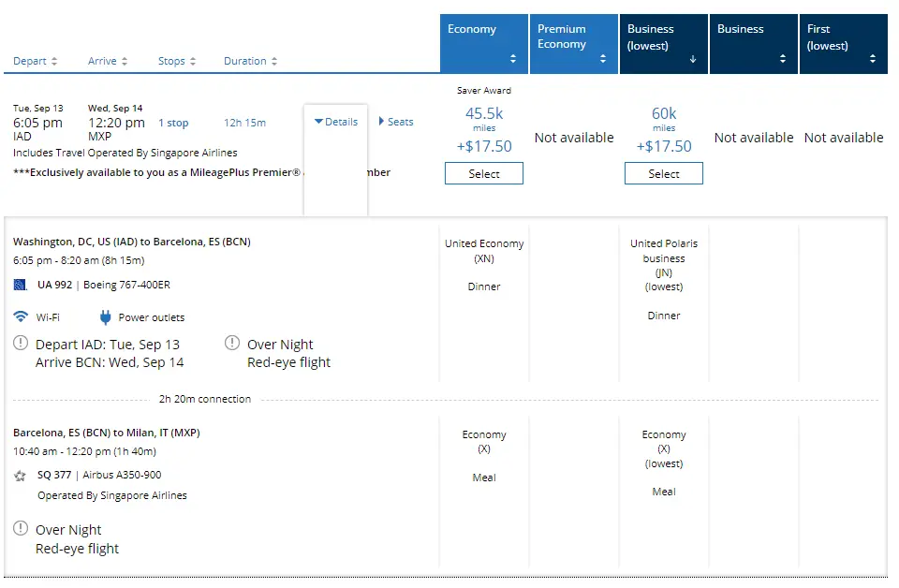Click the Tue, Sep 13 departure date
Viewport: 899px width, 588px height.
coord(38,109)
